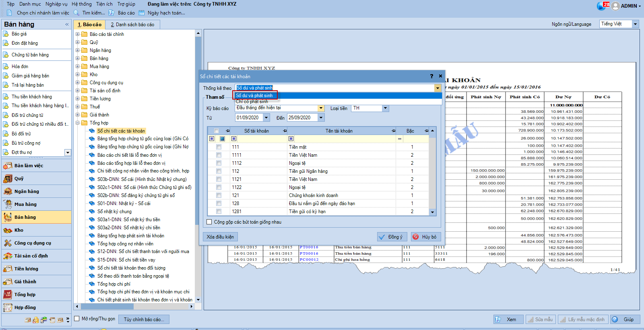
Task: Tick the checkbox for account 1112
Action: 219,163
